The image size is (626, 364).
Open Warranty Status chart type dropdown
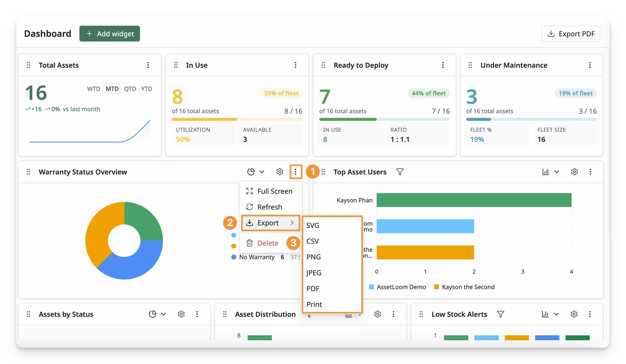pyautogui.click(x=256, y=172)
